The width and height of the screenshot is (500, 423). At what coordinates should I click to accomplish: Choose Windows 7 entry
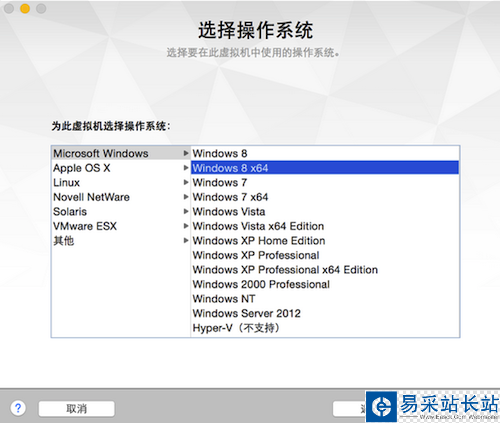click(x=325, y=183)
